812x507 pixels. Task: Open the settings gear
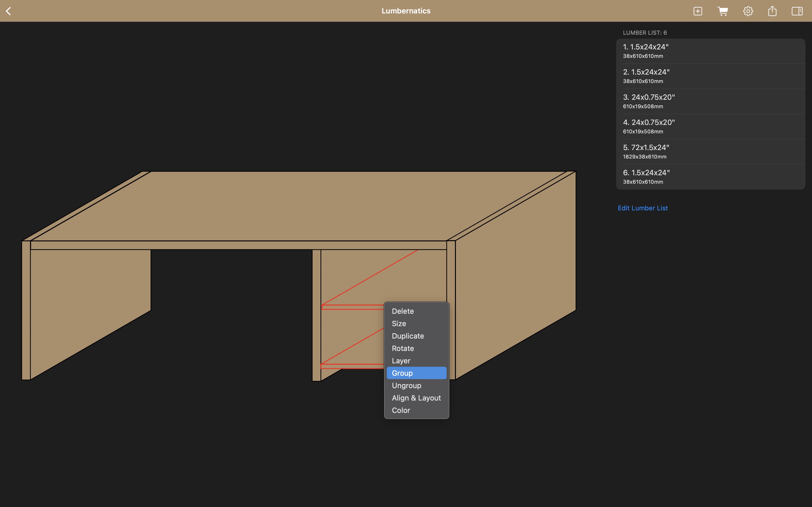point(748,11)
